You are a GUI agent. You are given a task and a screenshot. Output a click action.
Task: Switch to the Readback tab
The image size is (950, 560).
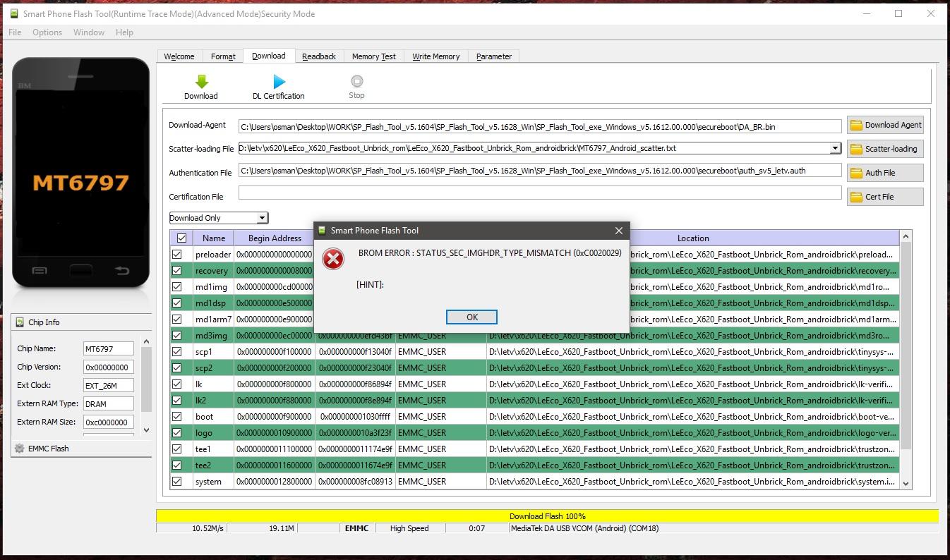tap(318, 56)
